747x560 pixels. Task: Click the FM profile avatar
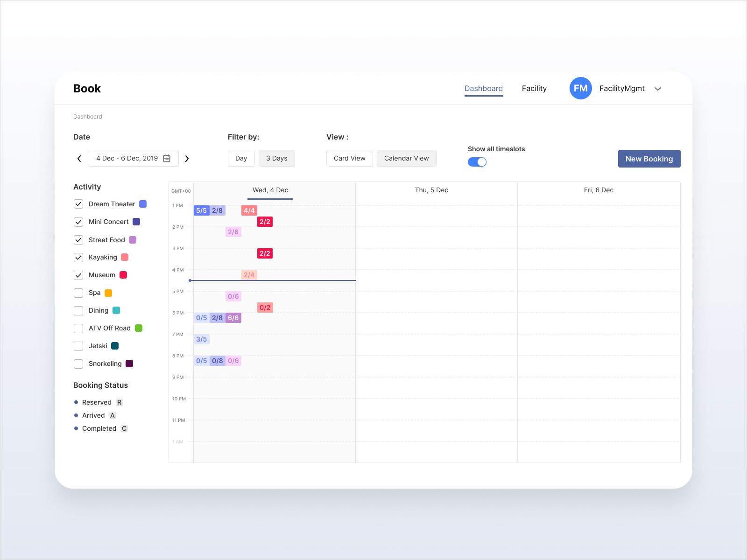click(x=580, y=88)
